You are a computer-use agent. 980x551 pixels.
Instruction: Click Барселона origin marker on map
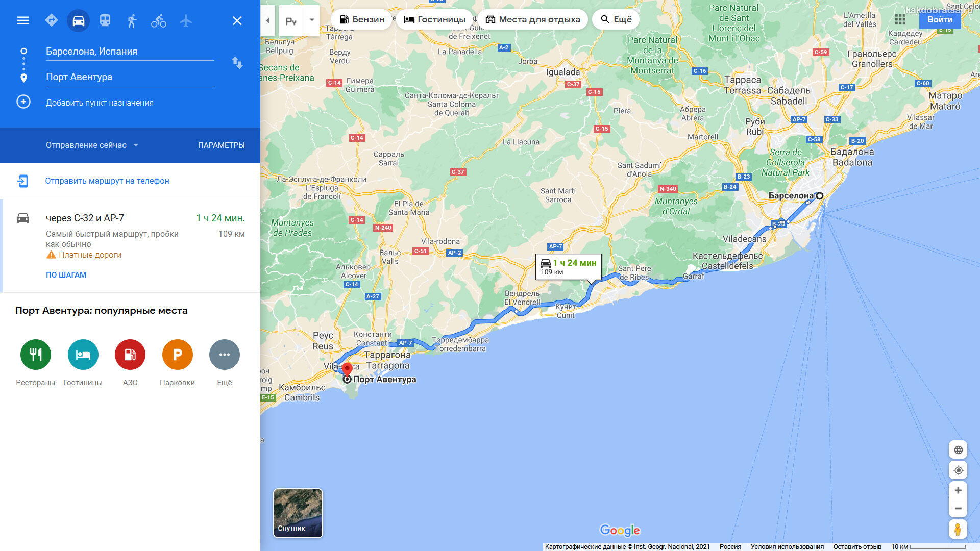point(820,196)
